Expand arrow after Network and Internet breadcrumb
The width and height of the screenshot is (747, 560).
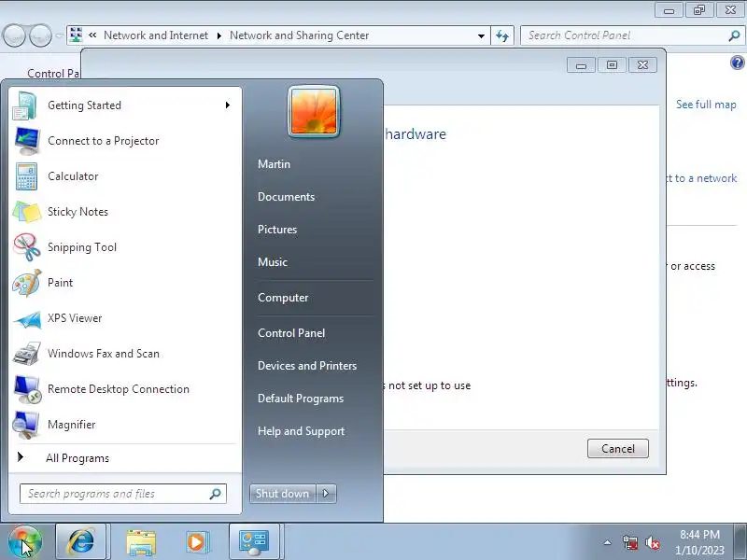point(219,35)
